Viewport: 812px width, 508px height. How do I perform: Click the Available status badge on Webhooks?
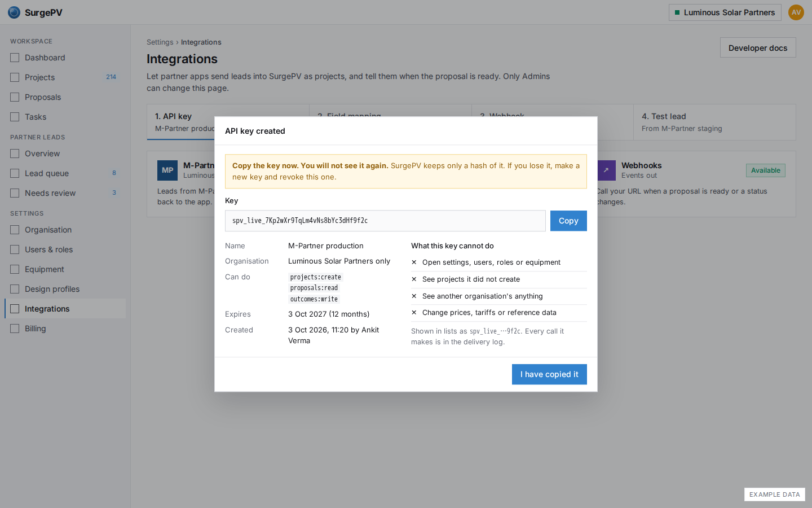tap(766, 170)
